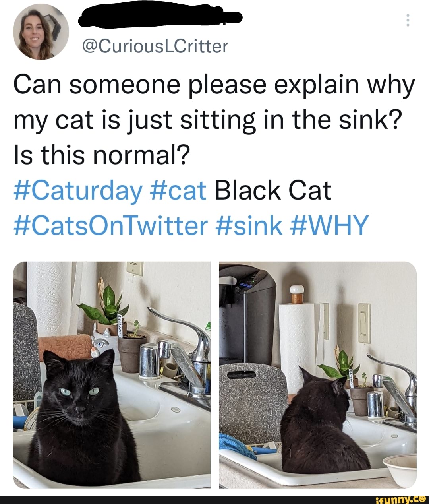Image resolution: width=429 pixels, height=504 pixels.
Task: Click the light switch in the right photo
Action: click(364, 322)
